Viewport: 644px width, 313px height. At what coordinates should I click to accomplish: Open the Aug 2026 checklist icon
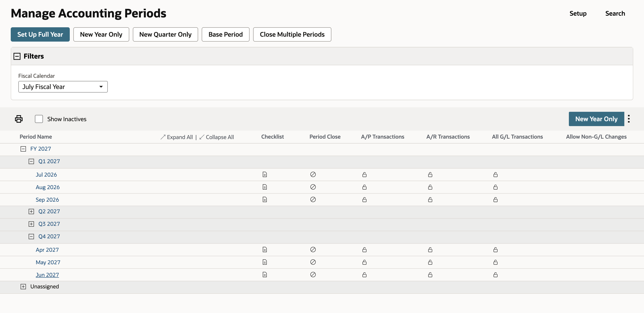tap(265, 187)
